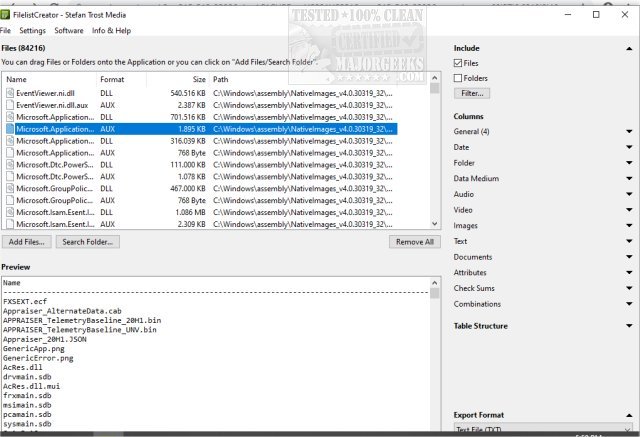This screenshot has width=640, height=437.
Task: Click file icon of highlighted 1.895 KB row
Action: pyautogui.click(x=10, y=129)
